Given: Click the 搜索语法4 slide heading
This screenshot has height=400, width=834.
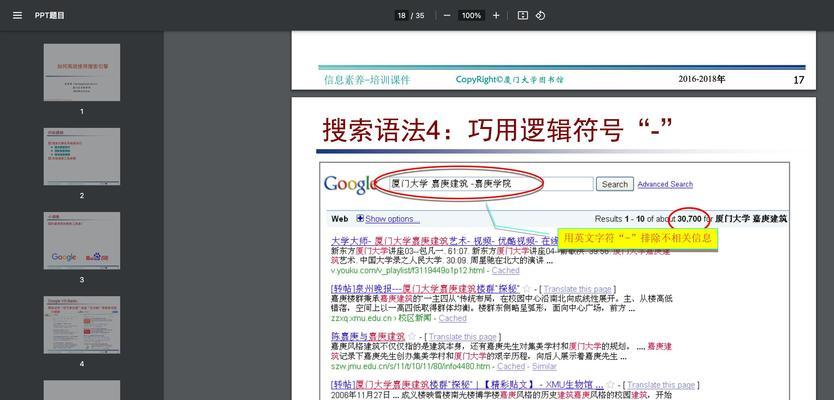Looking at the screenshot, I should coord(498,129).
